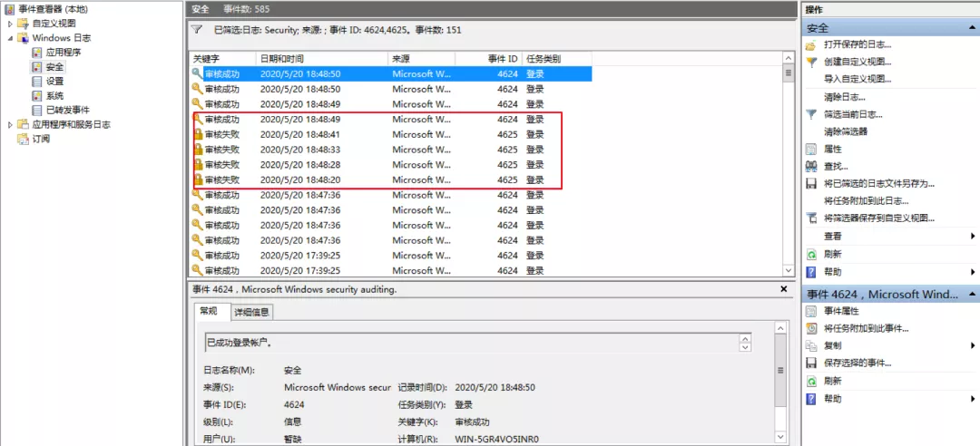This screenshot has height=446, width=980.
Task: Click the description box down spinner arrow
Action: pyautogui.click(x=745, y=346)
